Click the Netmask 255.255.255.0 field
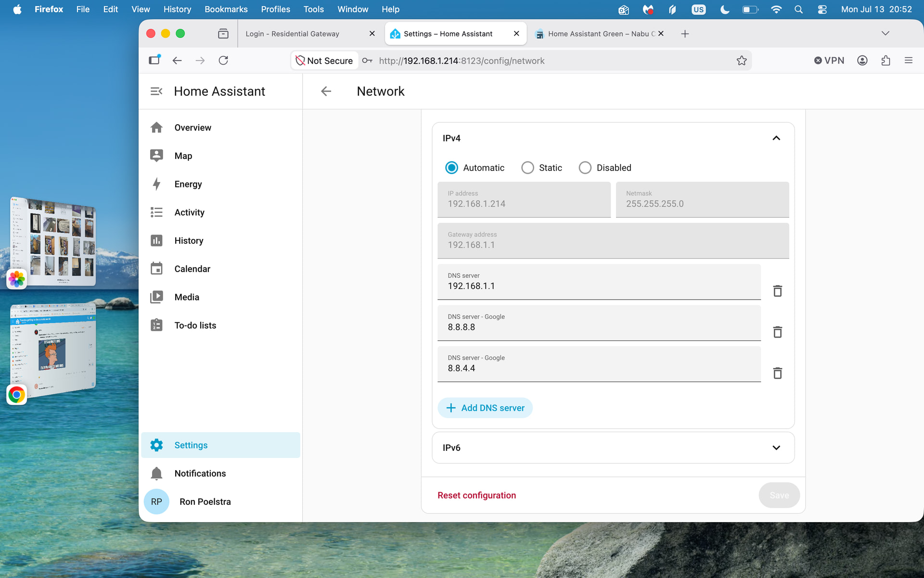Viewport: 924px width, 578px height. 702,199
